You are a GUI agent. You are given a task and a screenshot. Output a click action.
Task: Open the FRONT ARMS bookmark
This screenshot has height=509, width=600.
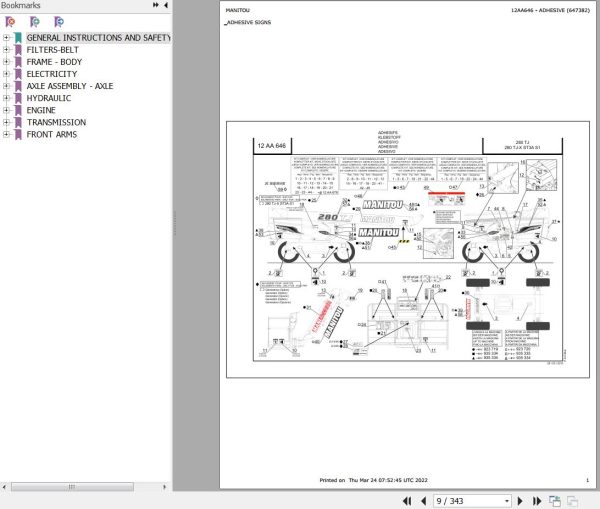point(52,134)
